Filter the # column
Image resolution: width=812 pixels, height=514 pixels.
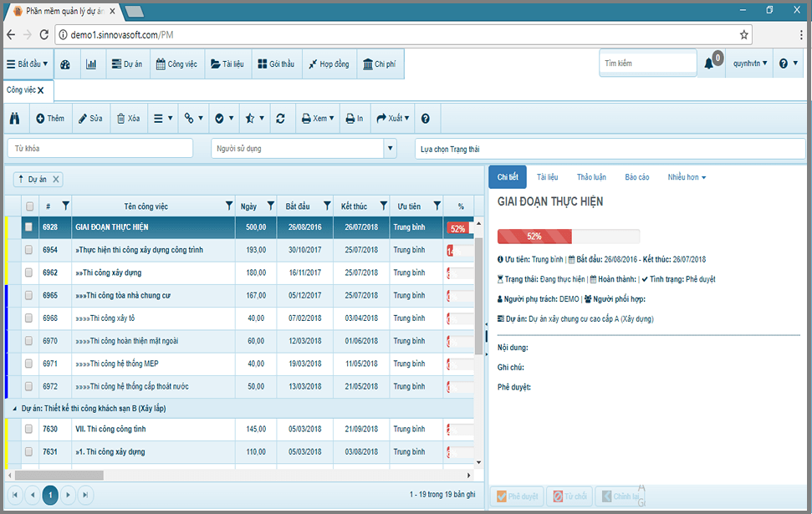pos(65,206)
